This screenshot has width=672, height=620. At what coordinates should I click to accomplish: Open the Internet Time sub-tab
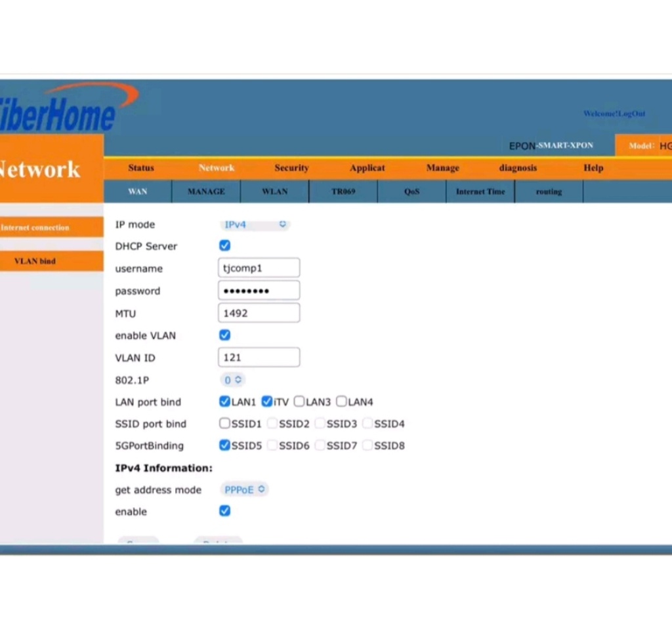tap(480, 192)
